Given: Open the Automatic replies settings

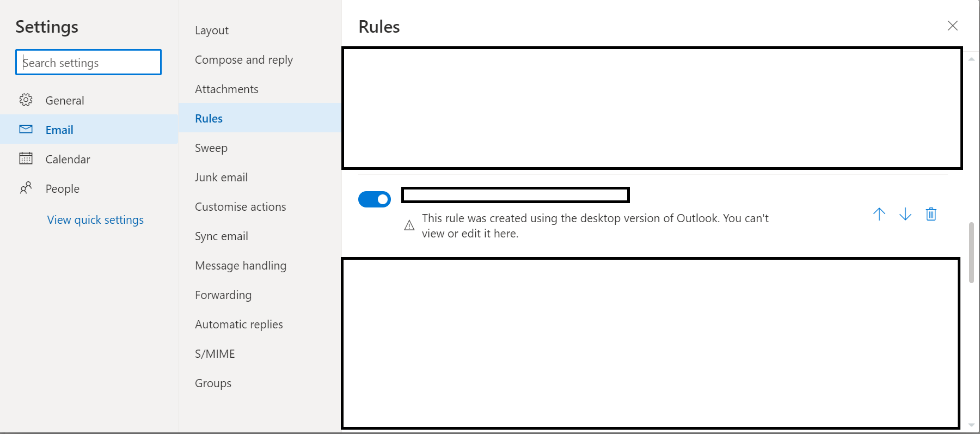Looking at the screenshot, I should (238, 324).
